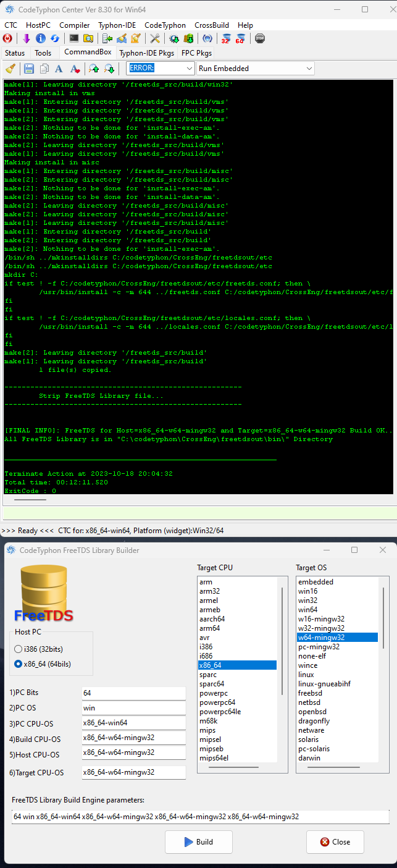Select the x86_64 (64bits) host radio button

point(18,664)
